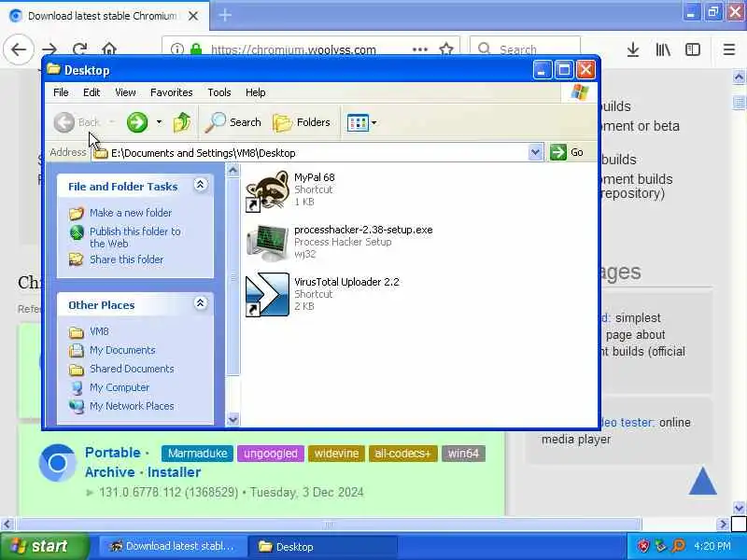Switch to Download latest stabl... taskbar button

[x=174, y=547]
